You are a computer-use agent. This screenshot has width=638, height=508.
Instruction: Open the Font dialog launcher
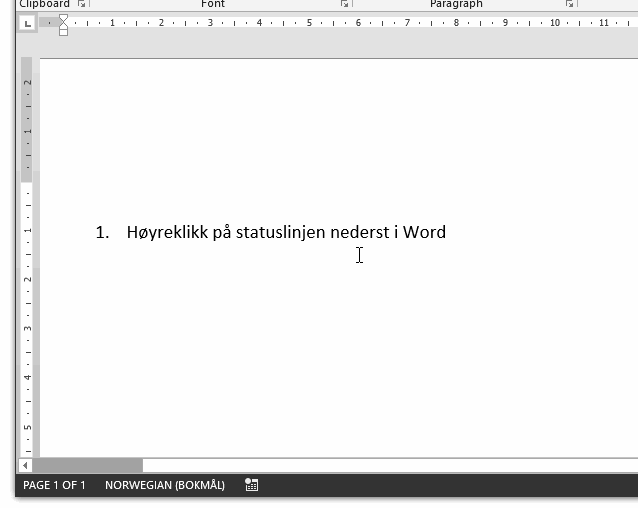click(x=345, y=4)
